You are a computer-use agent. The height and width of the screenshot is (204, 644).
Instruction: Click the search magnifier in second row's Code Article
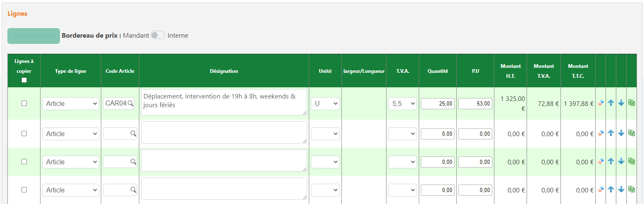(x=133, y=134)
